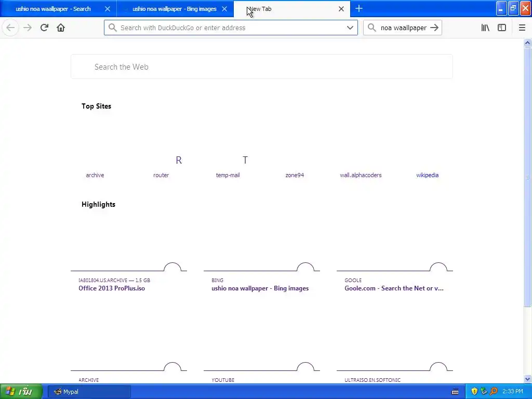
Task: Click the security shield tray icon
Action: coord(475,392)
